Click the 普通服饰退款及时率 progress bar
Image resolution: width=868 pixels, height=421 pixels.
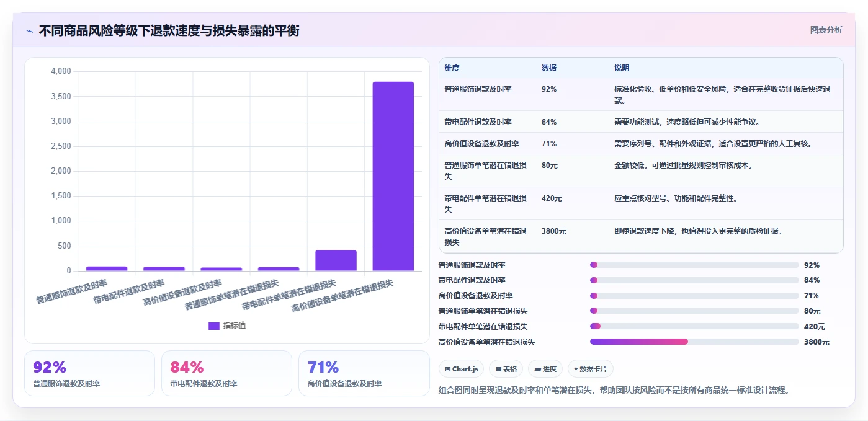(694, 265)
